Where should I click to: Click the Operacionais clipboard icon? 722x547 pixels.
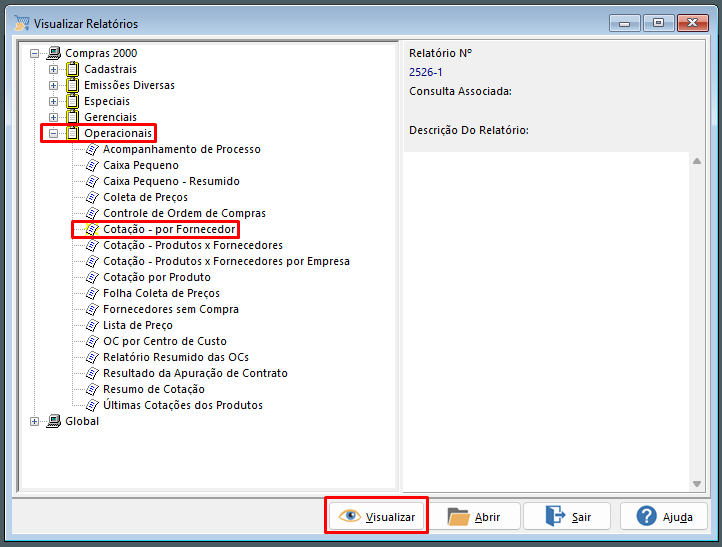[72, 133]
